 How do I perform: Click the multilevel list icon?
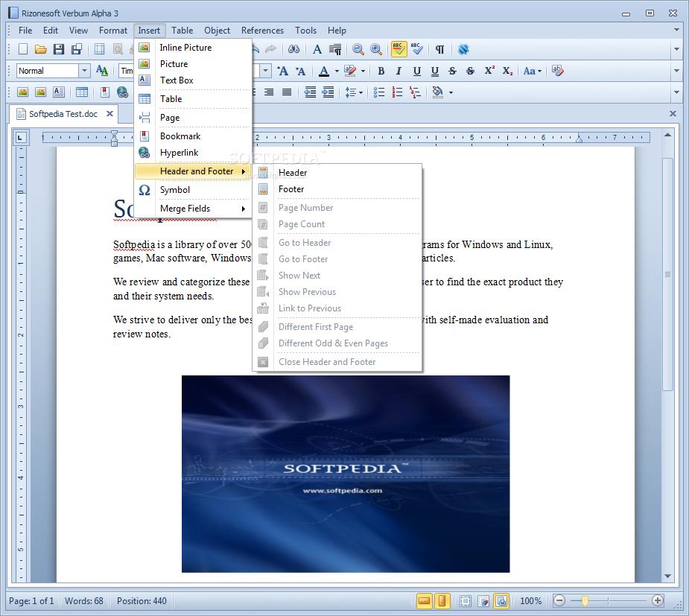[415, 92]
